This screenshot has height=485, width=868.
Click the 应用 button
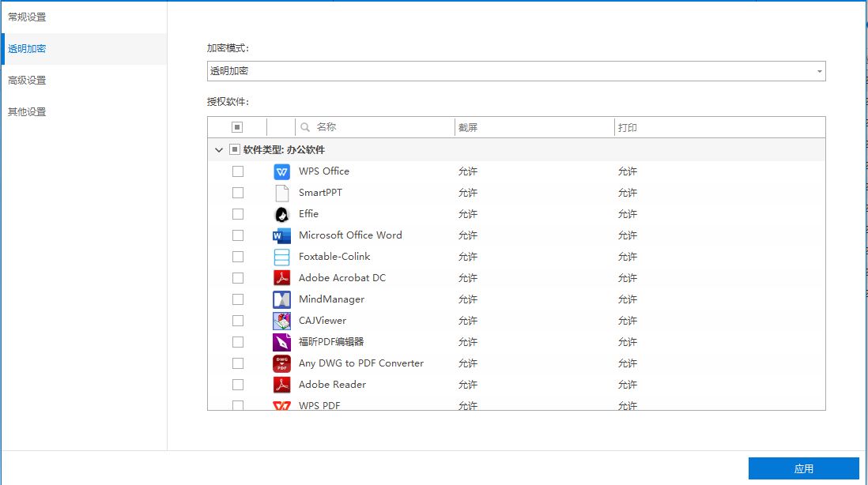click(x=804, y=469)
